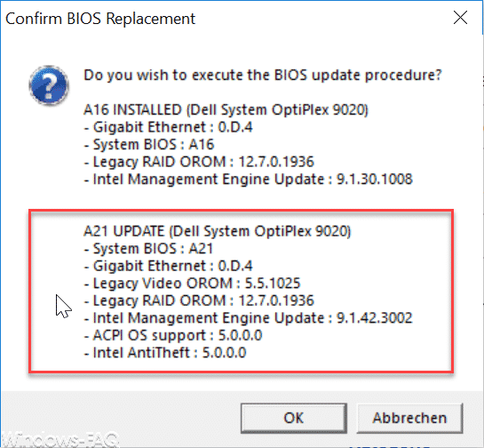
Task: Click the Windows-FAQ watermark text
Action: (60, 439)
